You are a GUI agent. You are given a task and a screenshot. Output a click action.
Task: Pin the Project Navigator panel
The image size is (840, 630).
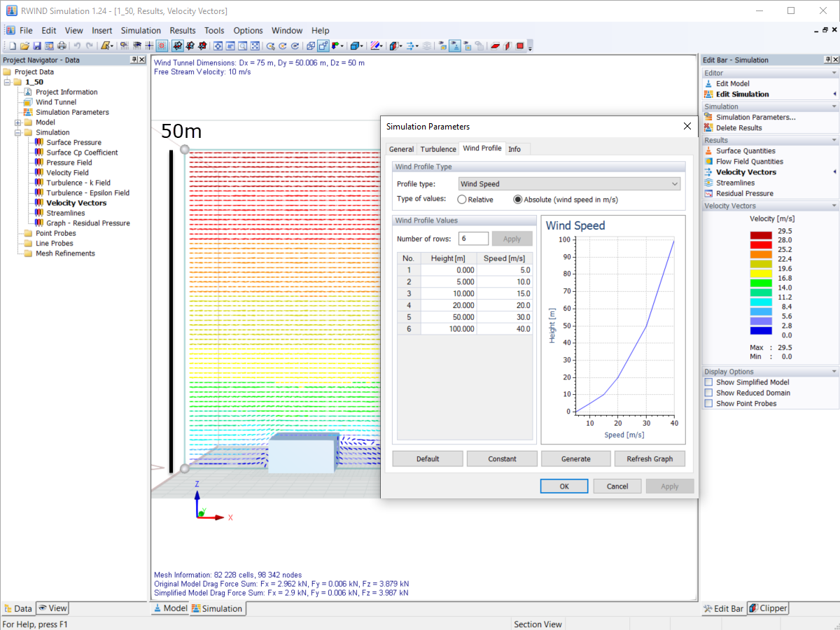click(134, 60)
